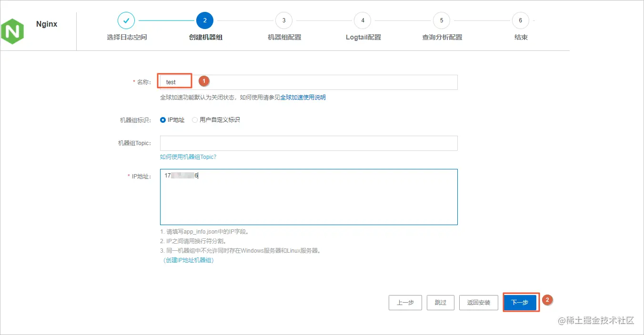Viewport: 644px width, 335px height.
Task: Select step 3 circle 机器组配置
Action: point(284,20)
